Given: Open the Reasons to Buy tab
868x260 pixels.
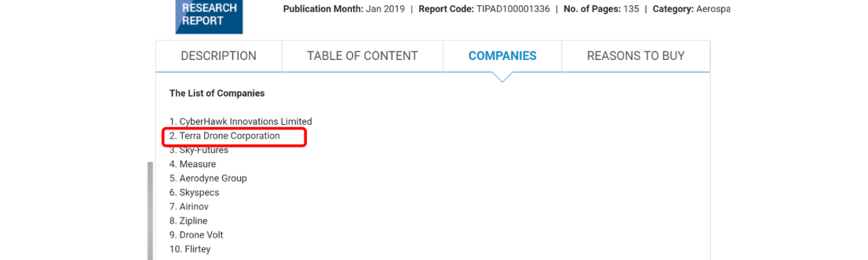Looking at the screenshot, I should (636, 56).
